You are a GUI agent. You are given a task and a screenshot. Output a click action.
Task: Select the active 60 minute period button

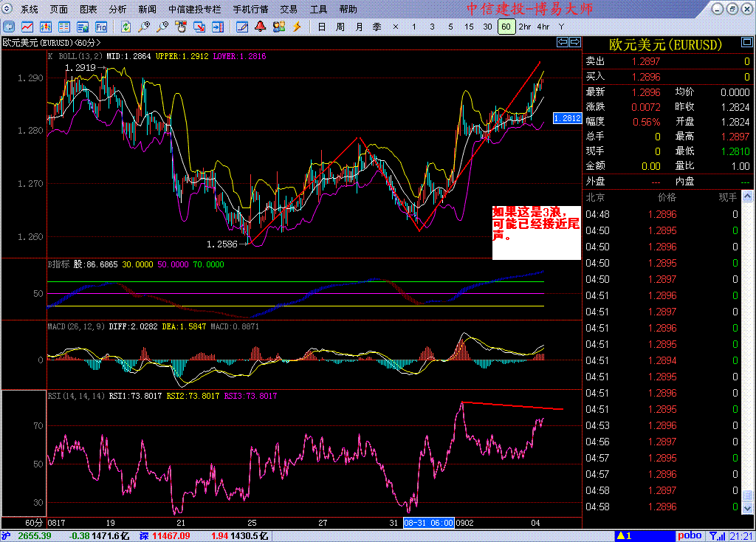coord(506,27)
